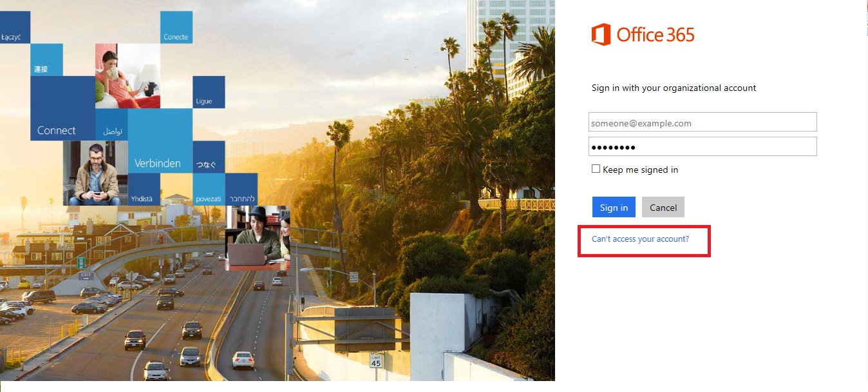Click the Ligue tile
The width and height of the screenshot is (868, 392).
(x=209, y=92)
